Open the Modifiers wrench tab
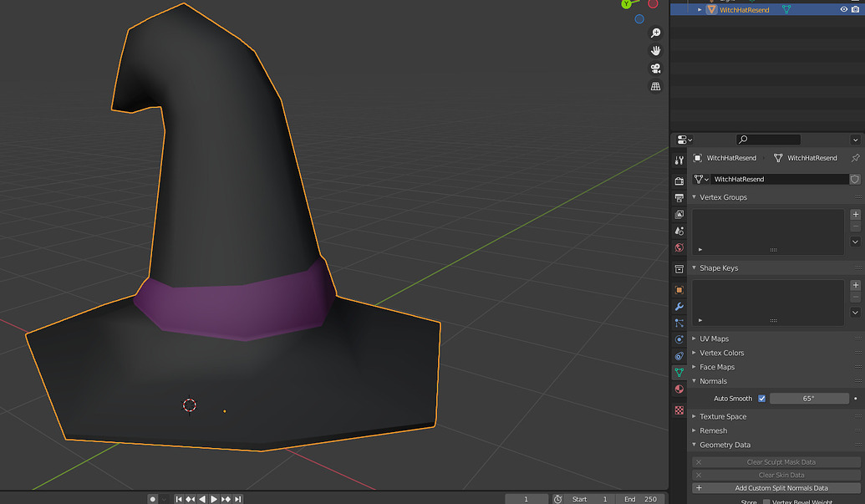The image size is (865, 504). tap(679, 307)
